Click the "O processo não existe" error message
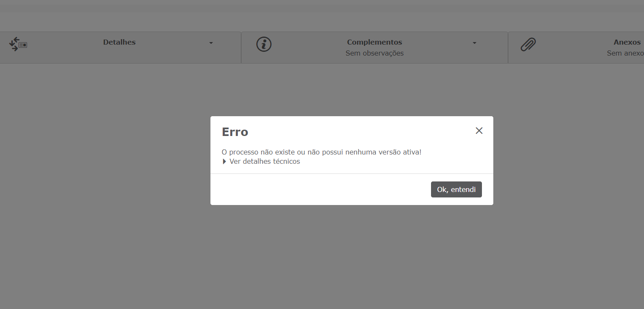 tap(321, 152)
